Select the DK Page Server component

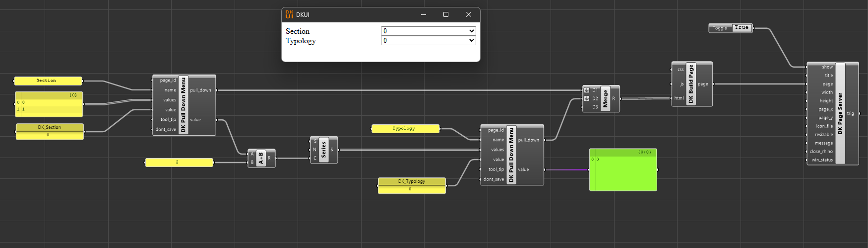833,113
